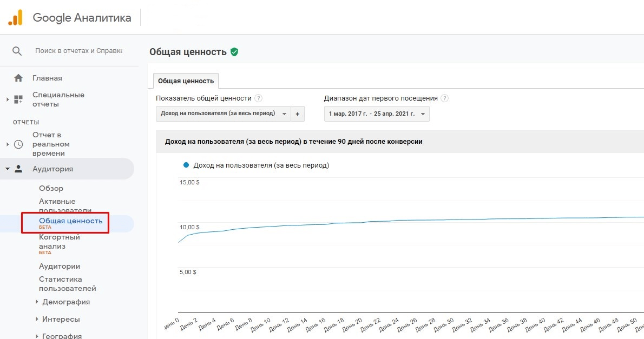Click the Google Analytics logo icon

[15, 18]
